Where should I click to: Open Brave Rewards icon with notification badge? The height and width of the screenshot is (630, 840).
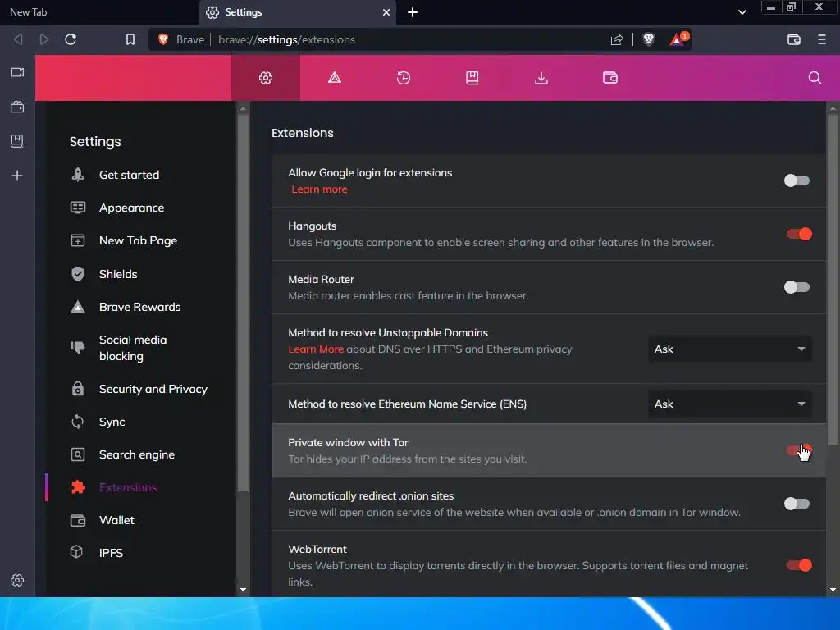coord(678,39)
